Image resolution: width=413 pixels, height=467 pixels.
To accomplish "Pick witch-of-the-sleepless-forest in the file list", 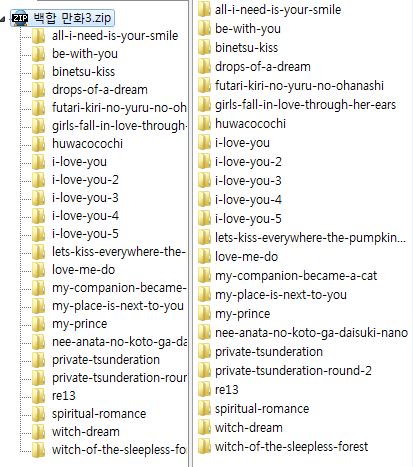I will point(291,447).
